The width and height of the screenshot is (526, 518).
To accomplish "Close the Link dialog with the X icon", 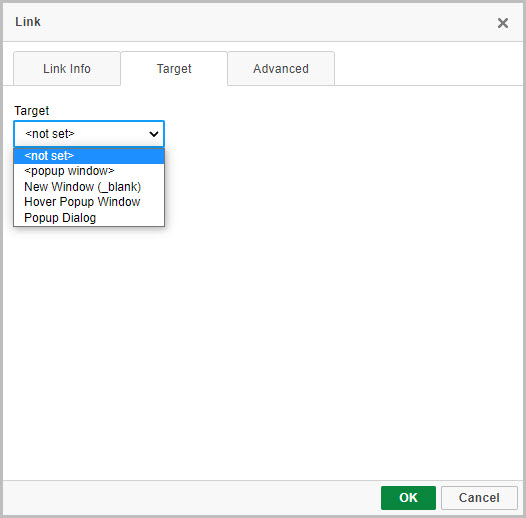I will [503, 23].
